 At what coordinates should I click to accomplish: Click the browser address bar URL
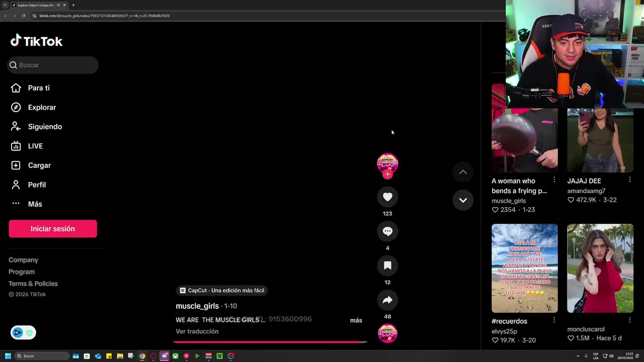[x=104, y=16]
